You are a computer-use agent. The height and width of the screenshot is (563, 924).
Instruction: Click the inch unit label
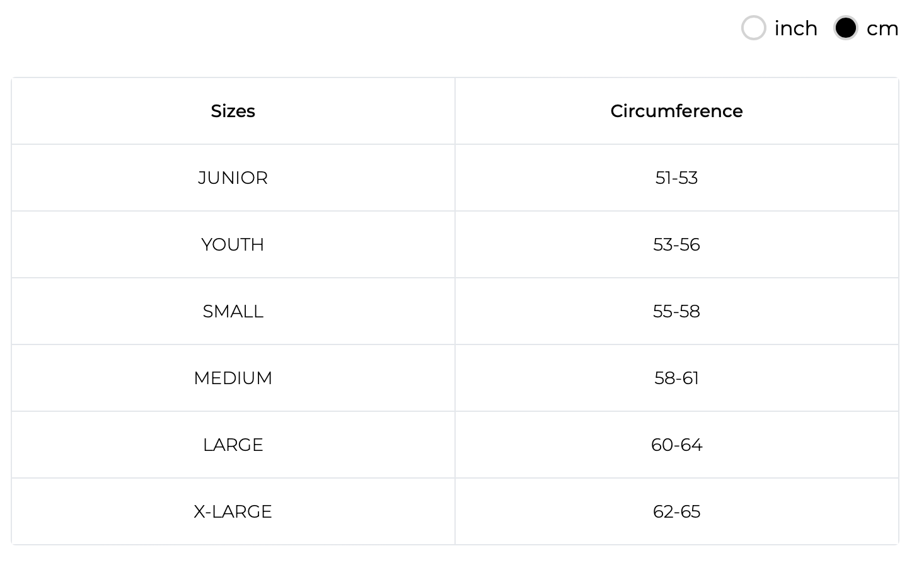pos(795,28)
